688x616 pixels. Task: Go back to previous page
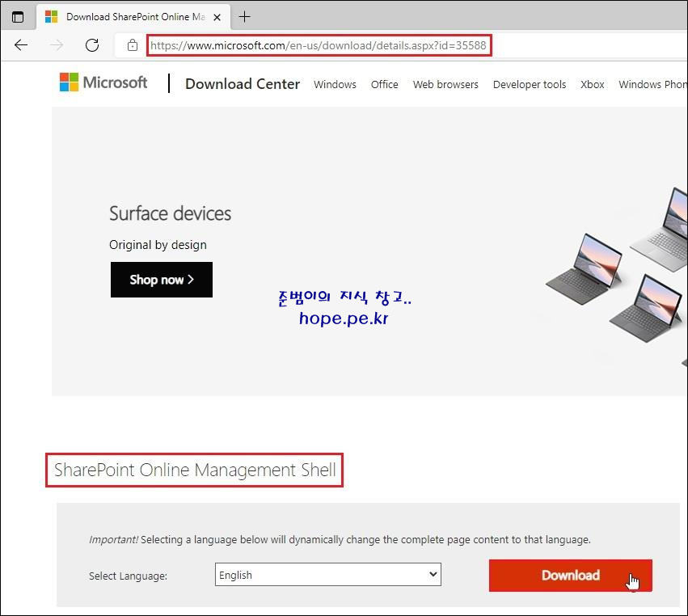click(x=21, y=44)
